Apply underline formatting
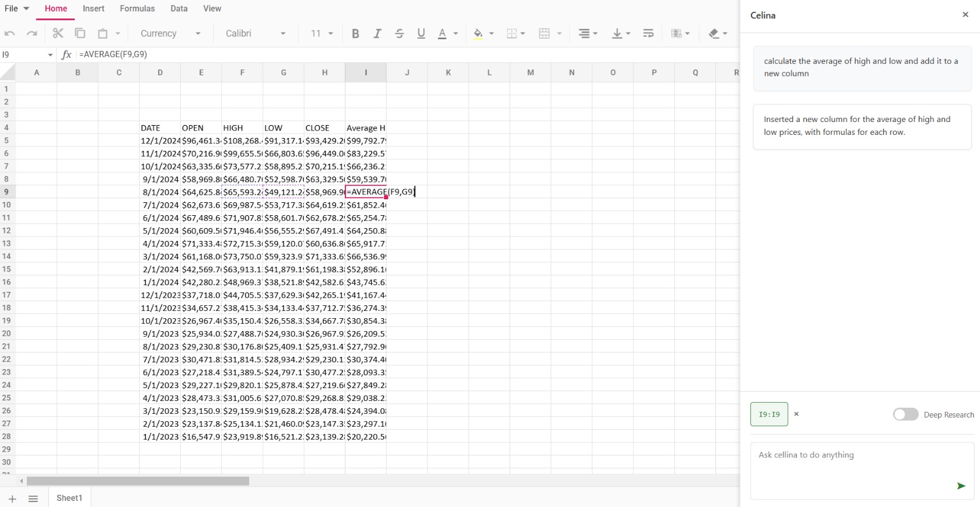 click(x=421, y=34)
